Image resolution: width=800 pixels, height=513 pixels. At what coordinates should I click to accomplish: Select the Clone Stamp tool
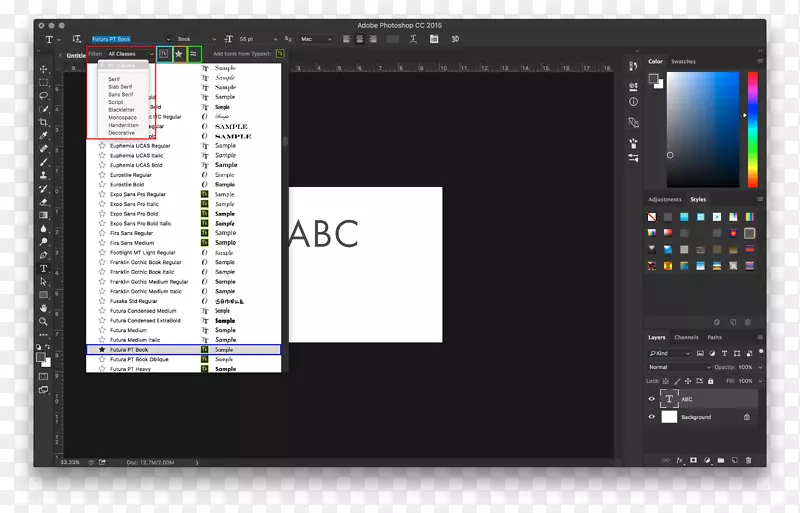[x=43, y=175]
